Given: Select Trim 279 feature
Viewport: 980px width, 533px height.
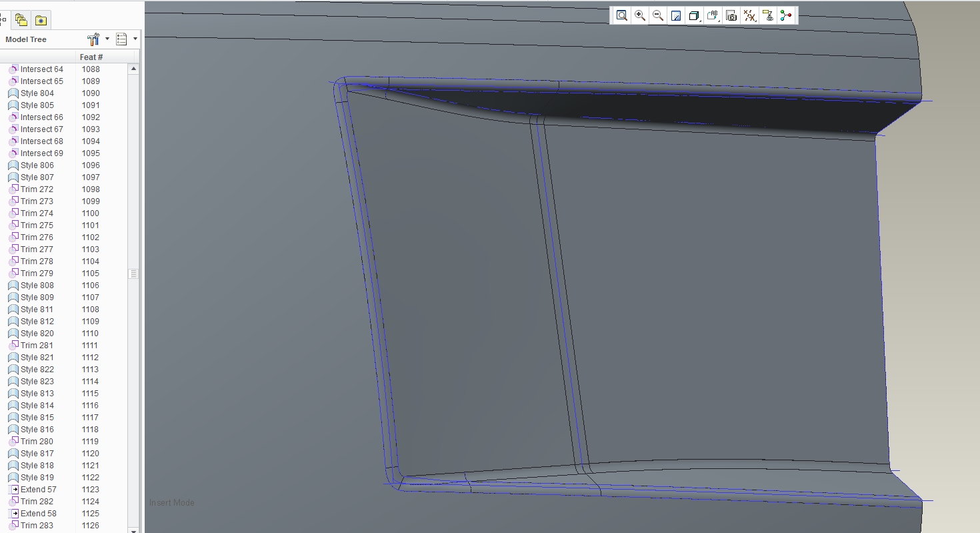Looking at the screenshot, I should [37, 274].
